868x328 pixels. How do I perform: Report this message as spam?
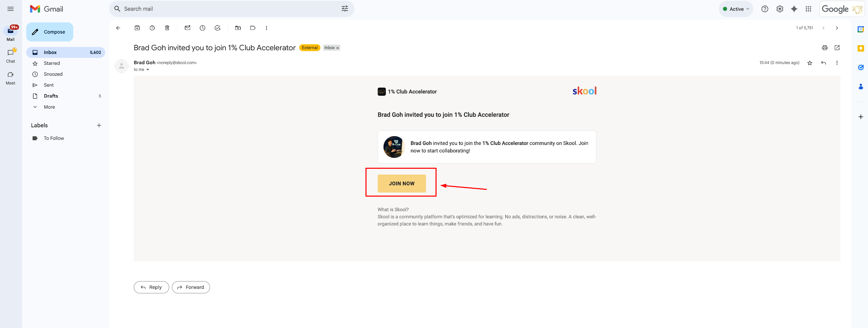point(152,28)
